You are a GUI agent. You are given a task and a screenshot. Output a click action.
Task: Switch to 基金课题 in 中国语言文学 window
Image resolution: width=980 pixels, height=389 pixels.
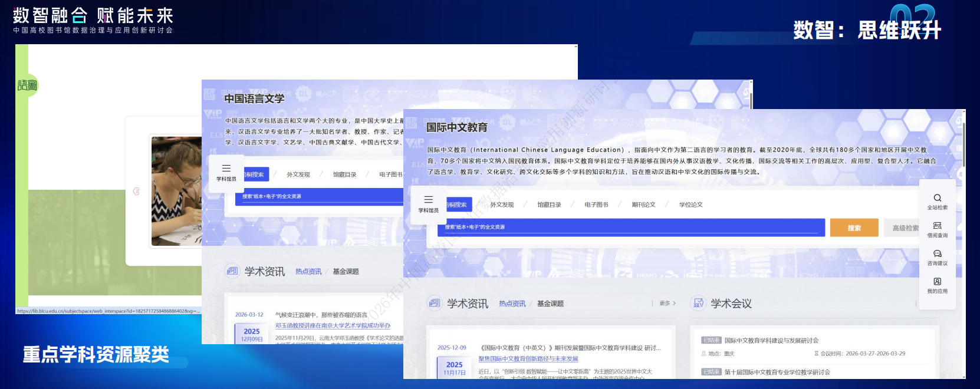pos(346,272)
